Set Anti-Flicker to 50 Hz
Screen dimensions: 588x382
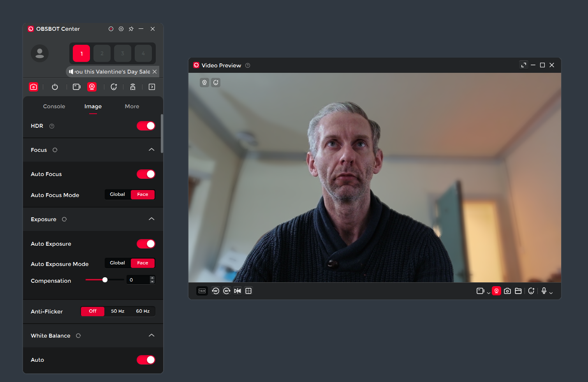coord(118,311)
